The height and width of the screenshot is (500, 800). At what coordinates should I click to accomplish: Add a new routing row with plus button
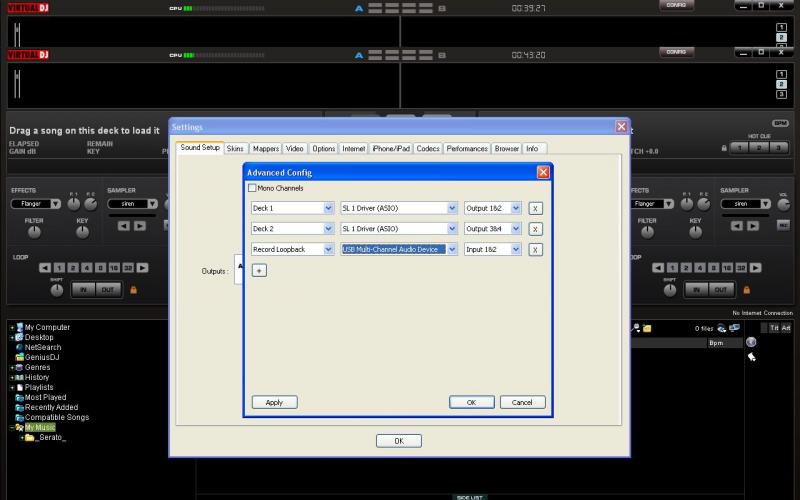tap(259, 270)
